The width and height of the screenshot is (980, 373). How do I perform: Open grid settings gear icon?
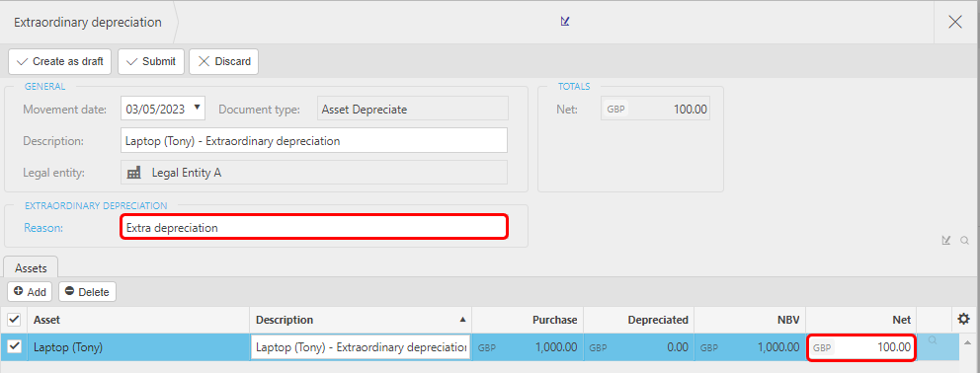tap(963, 320)
